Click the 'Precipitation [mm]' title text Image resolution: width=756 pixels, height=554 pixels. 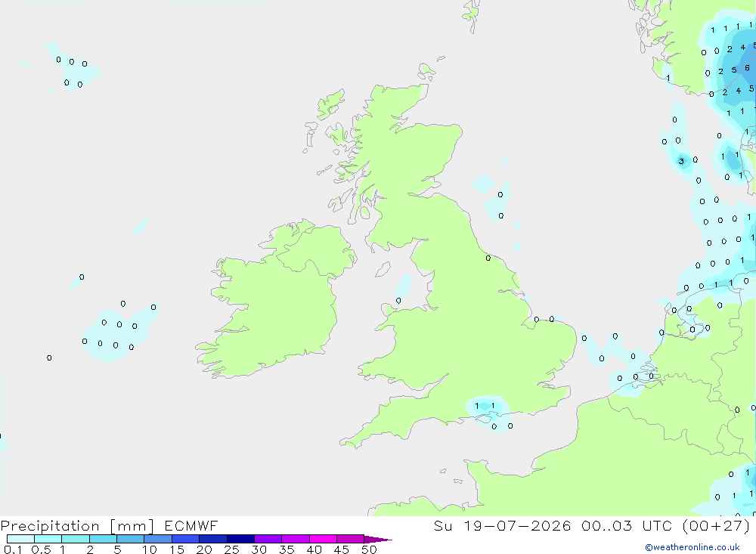pos(77,526)
